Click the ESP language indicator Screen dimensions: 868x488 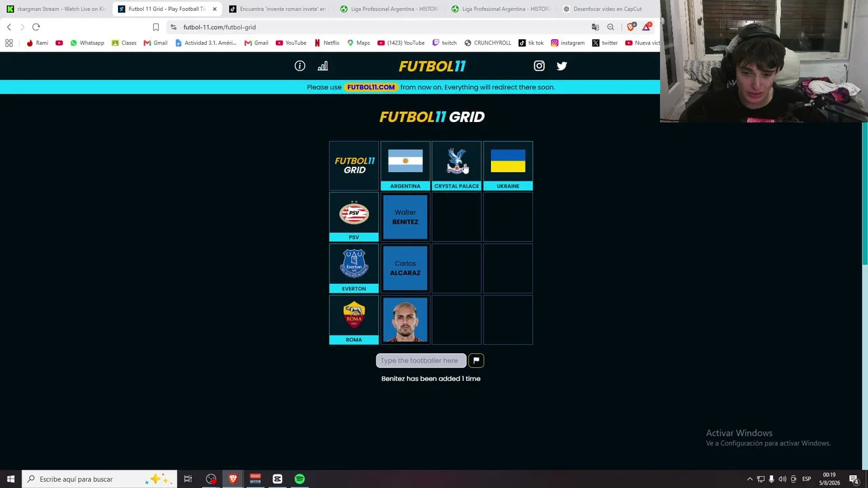807,479
